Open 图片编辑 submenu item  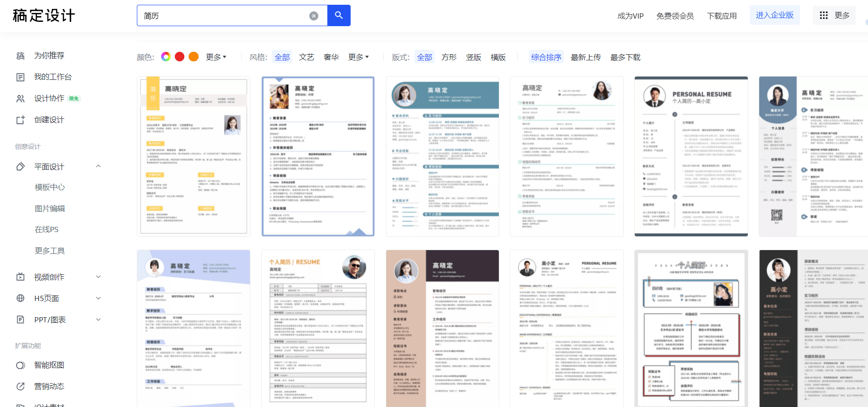50,209
